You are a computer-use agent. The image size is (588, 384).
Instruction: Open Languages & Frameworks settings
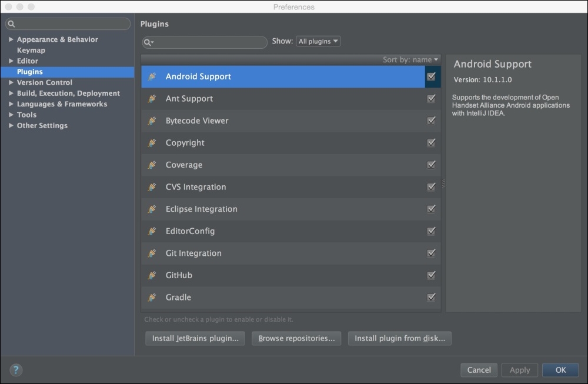pos(62,104)
